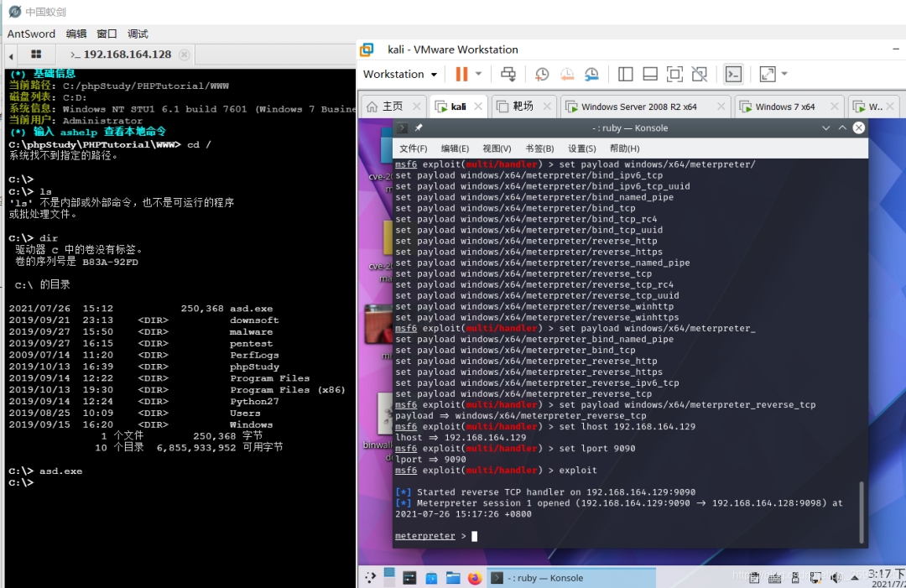Click the send Ctrl+Alt+Del icon
This screenshot has width=906, height=588.
click(508, 74)
